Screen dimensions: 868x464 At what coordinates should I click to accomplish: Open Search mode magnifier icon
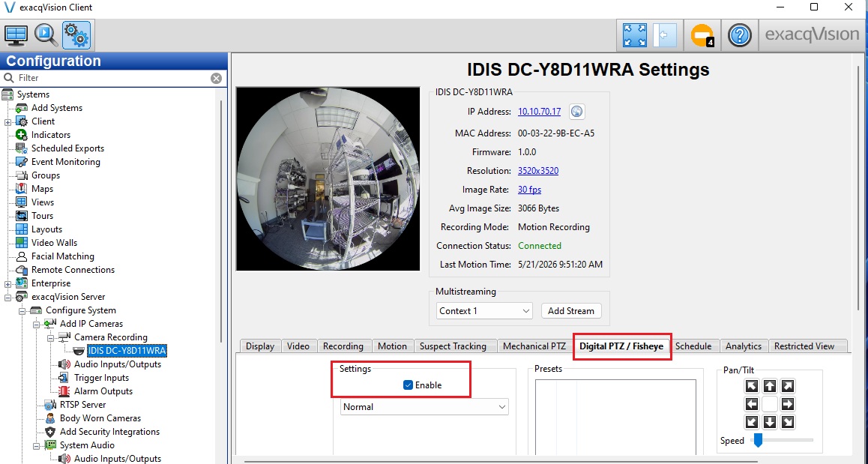point(46,35)
